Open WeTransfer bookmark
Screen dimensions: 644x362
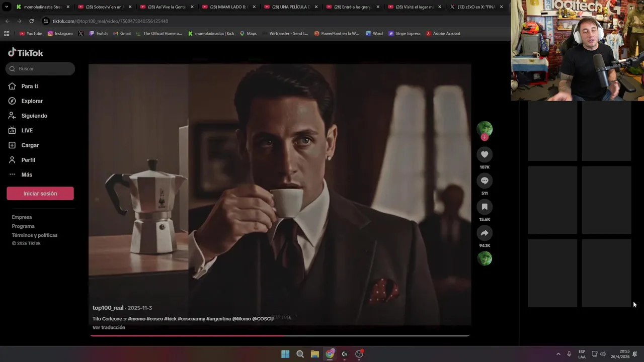[285, 34]
